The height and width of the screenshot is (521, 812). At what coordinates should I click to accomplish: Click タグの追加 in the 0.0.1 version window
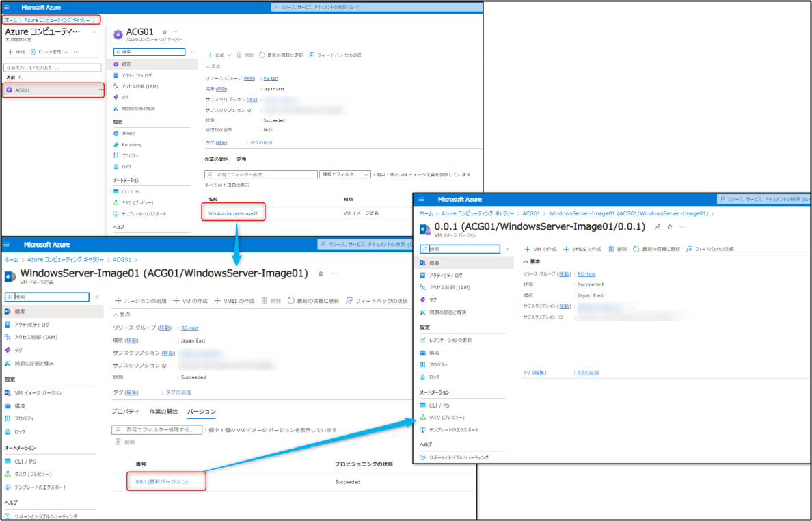point(588,373)
